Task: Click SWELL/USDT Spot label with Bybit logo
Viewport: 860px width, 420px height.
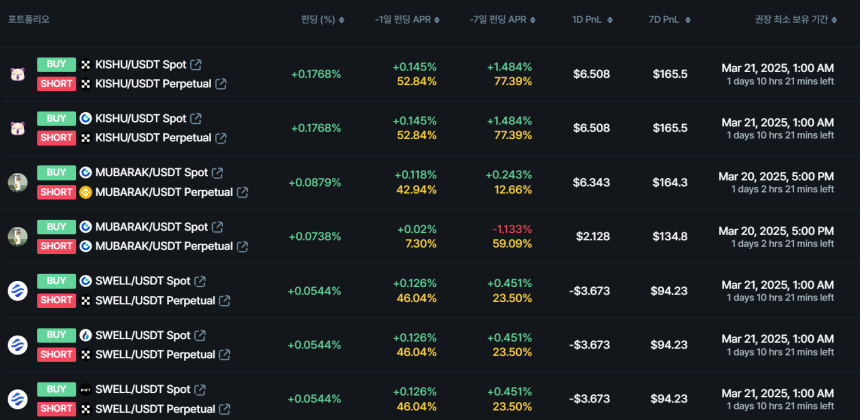Action: tap(143, 389)
